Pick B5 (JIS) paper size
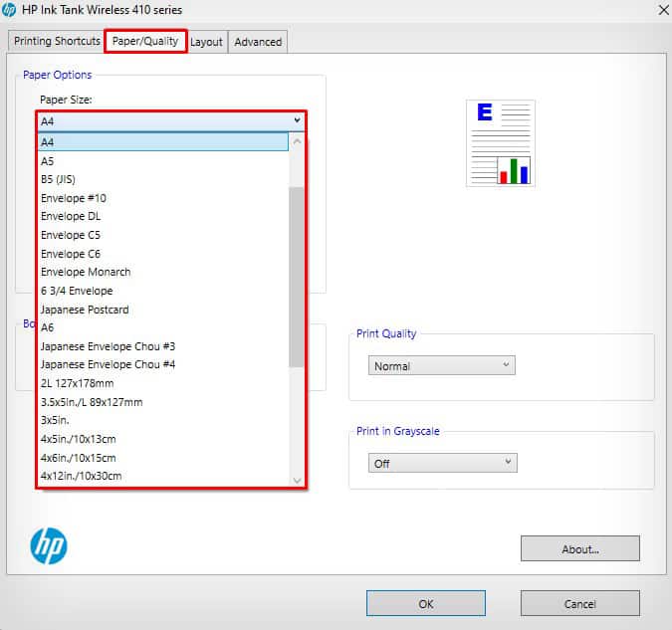 [x=163, y=179]
